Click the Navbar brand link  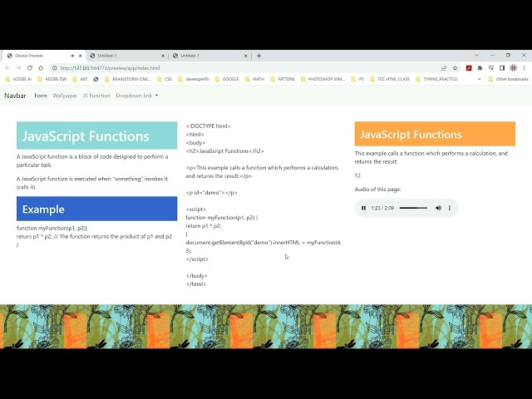pyautogui.click(x=15, y=96)
